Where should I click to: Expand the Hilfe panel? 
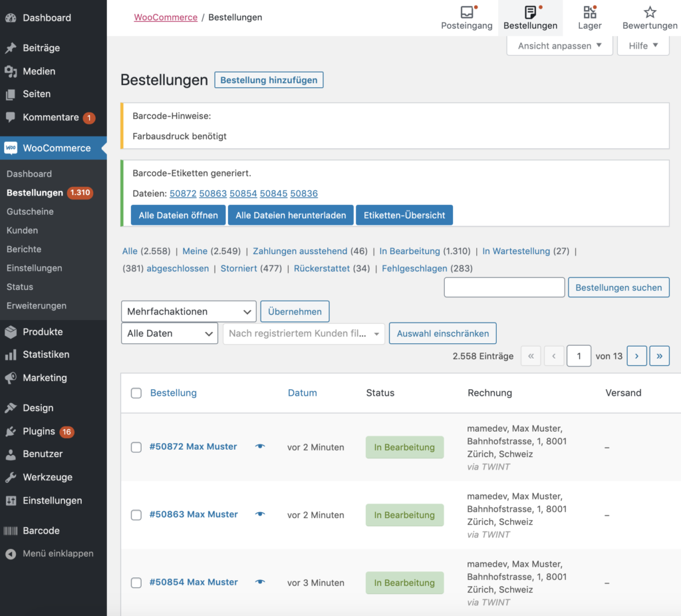pos(643,46)
